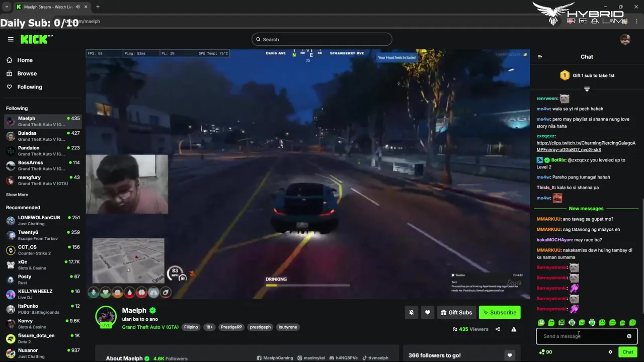This screenshot has height=362, width=644.
Task: Open Nuxanor recommended channel
Action: pos(43,353)
